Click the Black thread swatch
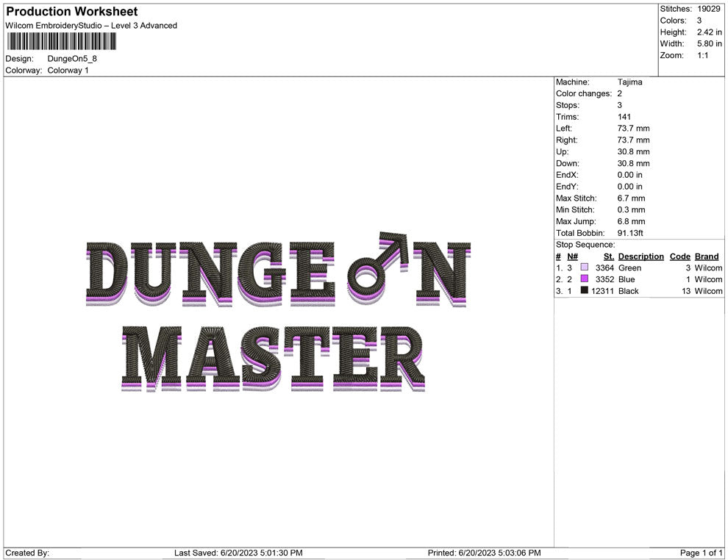The width and height of the screenshot is (728, 560). pyautogui.click(x=584, y=290)
